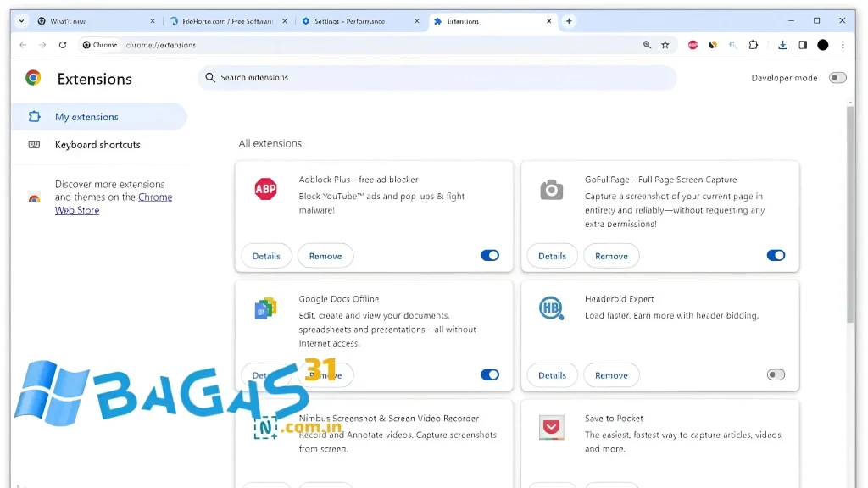Disable the GoFullPage extension toggle
The height and width of the screenshot is (488, 868).
click(776, 255)
